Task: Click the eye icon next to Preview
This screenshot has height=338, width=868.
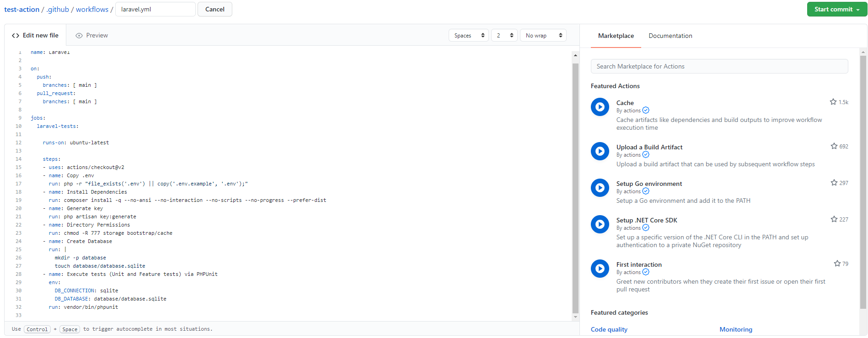Action: point(79,36)
